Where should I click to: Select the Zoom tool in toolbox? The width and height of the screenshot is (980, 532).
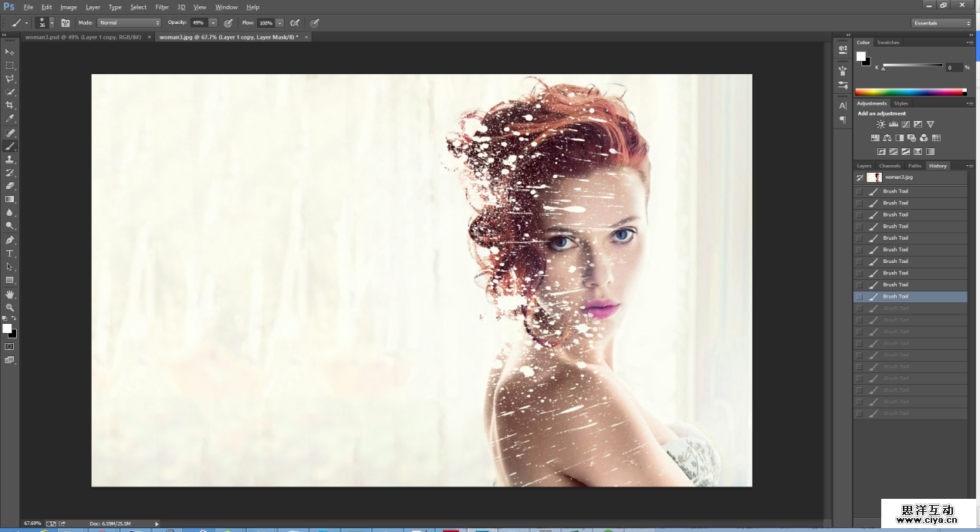pyautogui.click(x=10, y=307)
